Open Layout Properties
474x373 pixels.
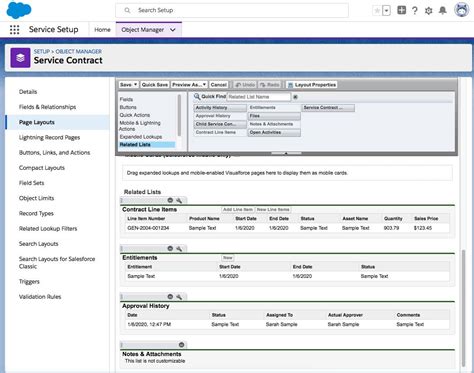(312, 85)
